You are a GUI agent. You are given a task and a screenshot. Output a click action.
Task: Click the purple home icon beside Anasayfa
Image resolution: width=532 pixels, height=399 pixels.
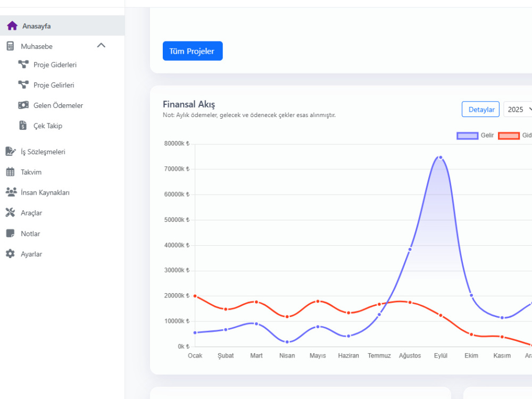[12, 26]
